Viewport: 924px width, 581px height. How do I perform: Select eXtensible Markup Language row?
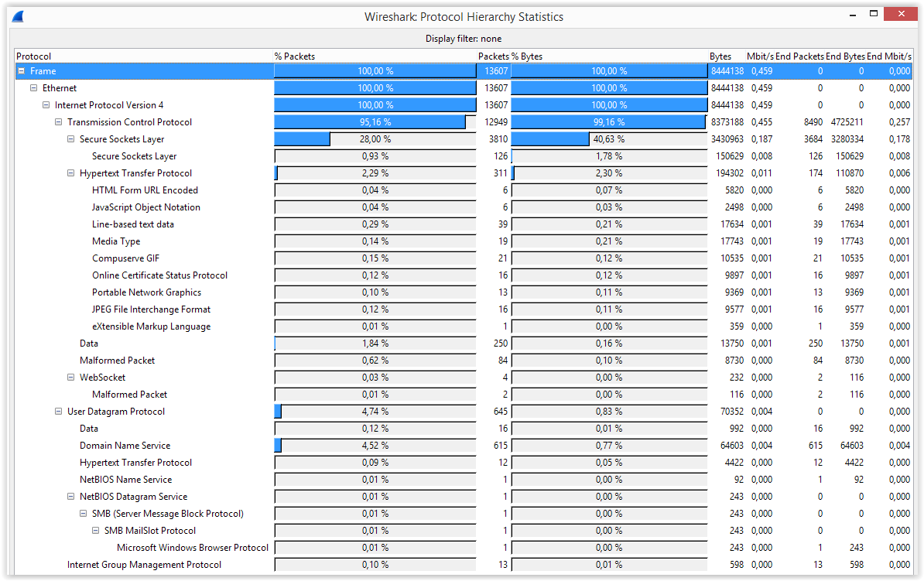pos(464,326)
